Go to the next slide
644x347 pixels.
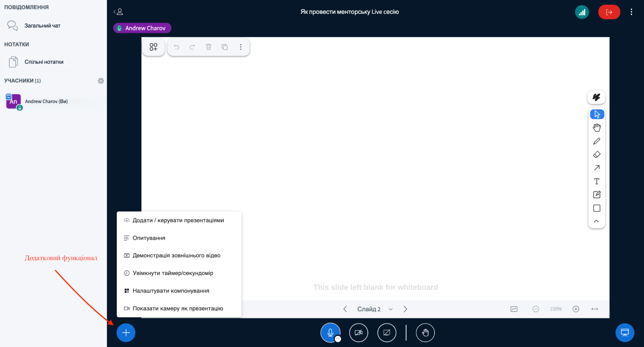pyautogui.click(x=405, y=309)
